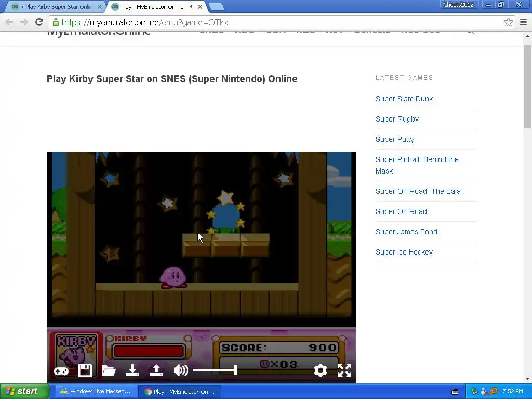Reload the page with refresh icon
Viewport: 532px width, 399px height.
(x=39, y=22)
